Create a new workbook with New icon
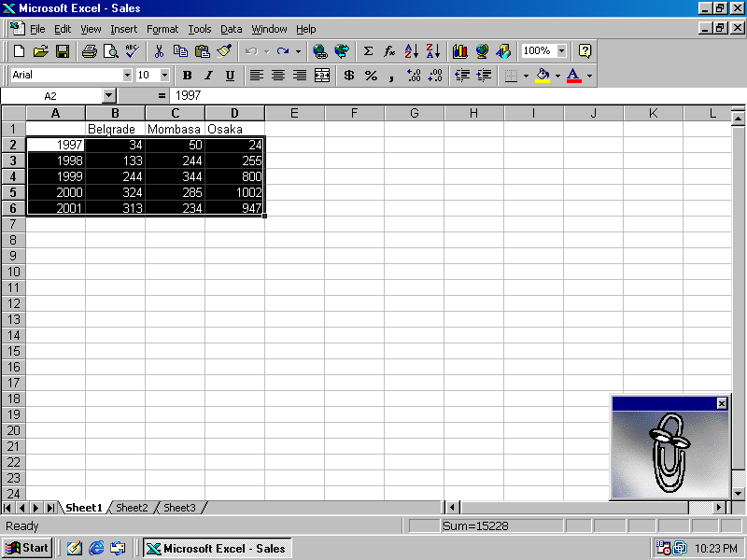The height and width of the screenshot is (560, 747). (19, 51)
